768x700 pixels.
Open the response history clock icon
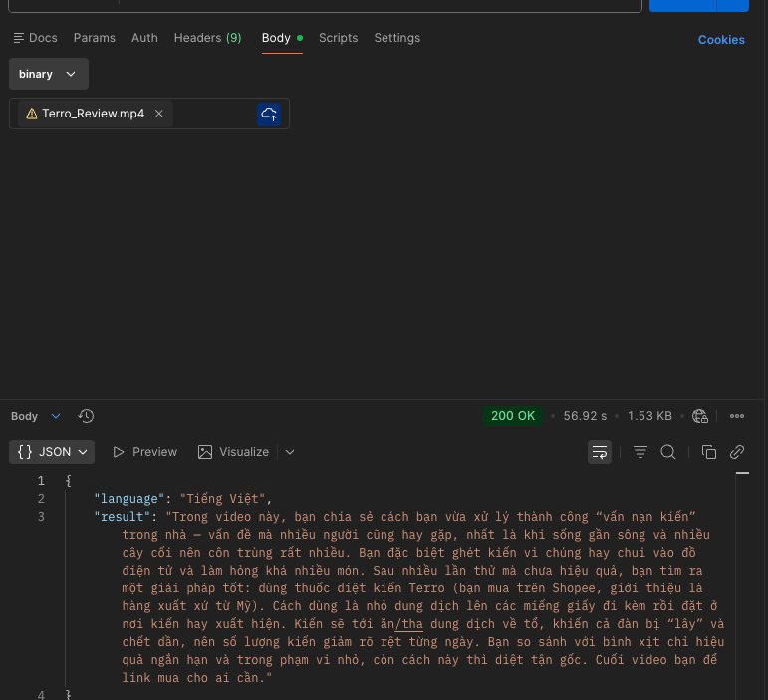tap(86, 416)
